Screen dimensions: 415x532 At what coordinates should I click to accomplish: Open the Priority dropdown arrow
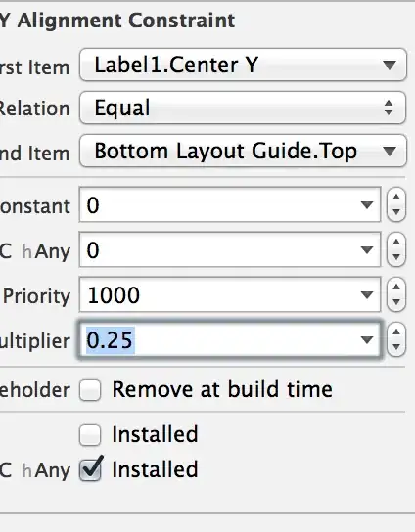pos(367,294)
